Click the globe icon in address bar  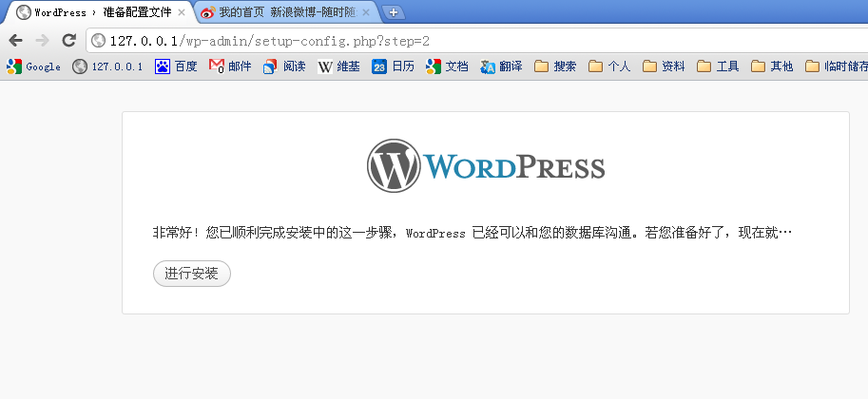pyautogui.click(x=98, y=41)
